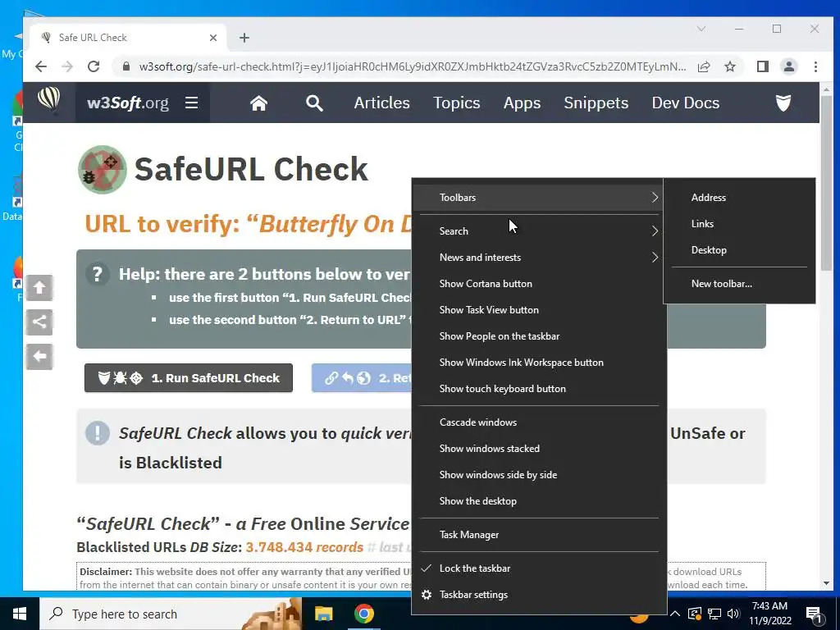Screen dimensions: 840x630
Task: Open the Dev Docs nav link
Action: [685, 103]
